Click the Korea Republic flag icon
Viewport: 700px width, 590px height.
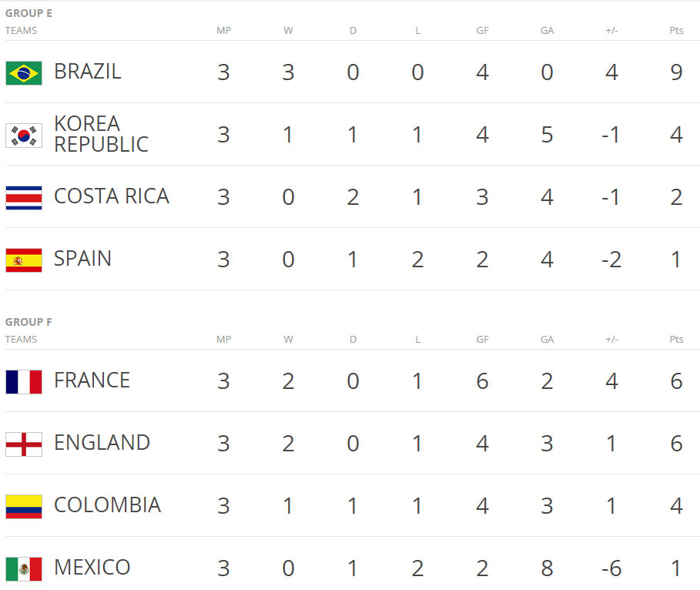24,135
